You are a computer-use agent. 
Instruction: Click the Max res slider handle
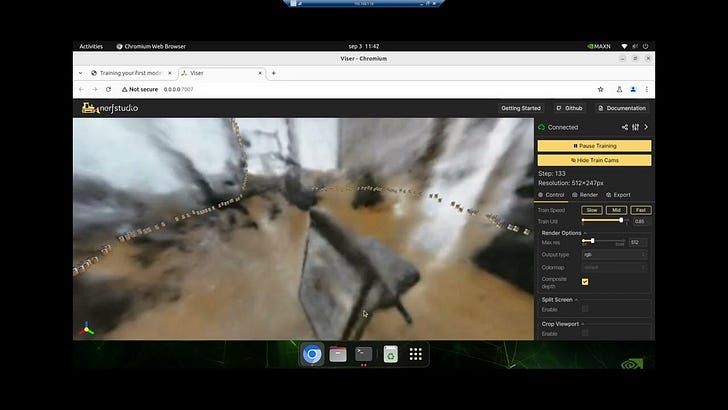(592, 241)
